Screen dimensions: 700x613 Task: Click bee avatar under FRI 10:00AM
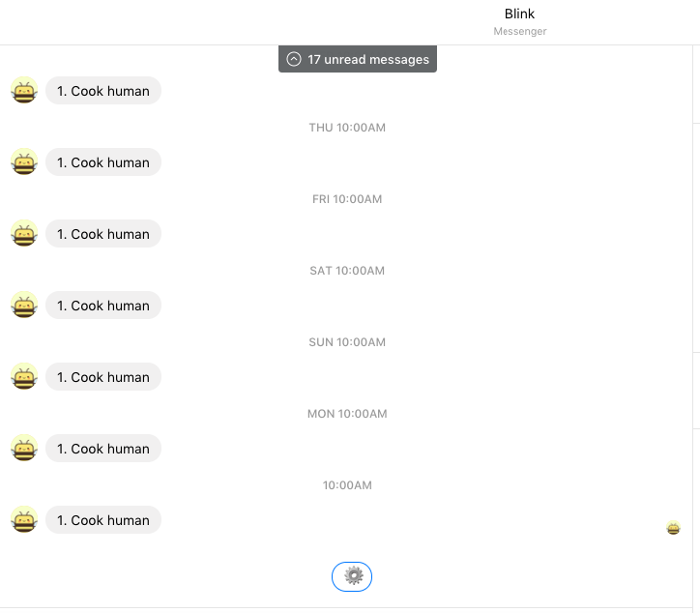coord(24,234)
